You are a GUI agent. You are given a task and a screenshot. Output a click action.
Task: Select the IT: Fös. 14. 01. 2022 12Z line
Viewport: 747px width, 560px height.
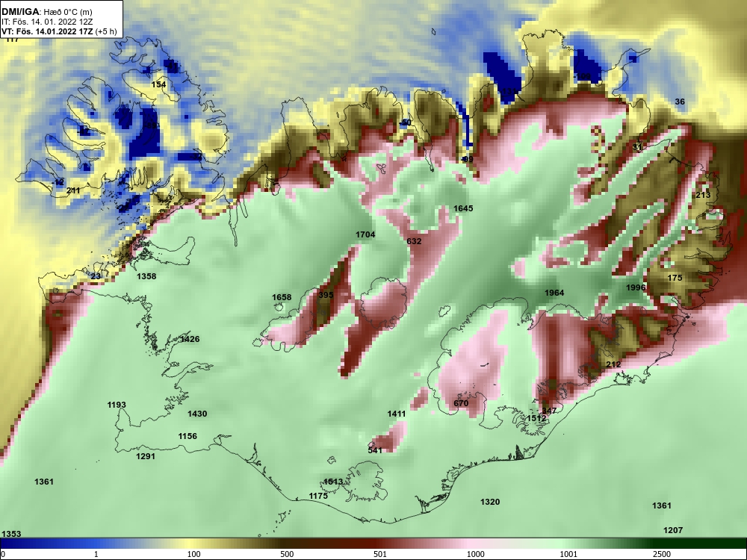46,22
